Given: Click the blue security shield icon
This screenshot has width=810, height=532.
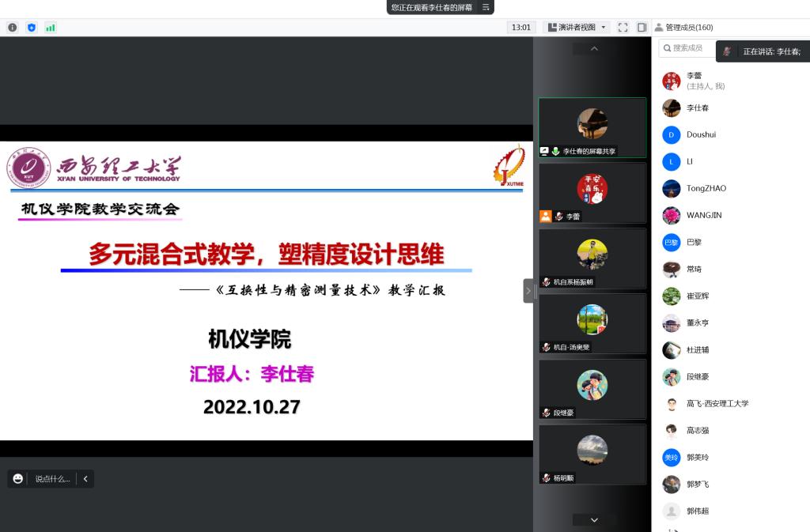Looking at the screenshot, I should 32,28.
